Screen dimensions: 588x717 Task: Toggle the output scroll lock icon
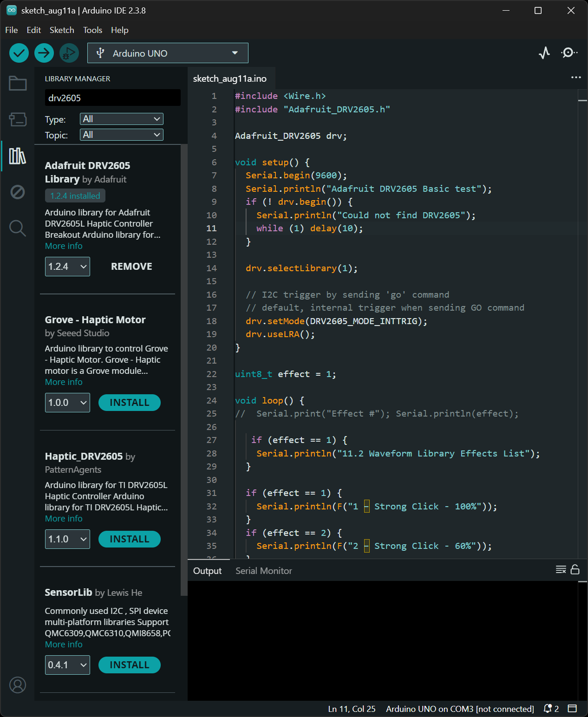click(x=575, y=570)
